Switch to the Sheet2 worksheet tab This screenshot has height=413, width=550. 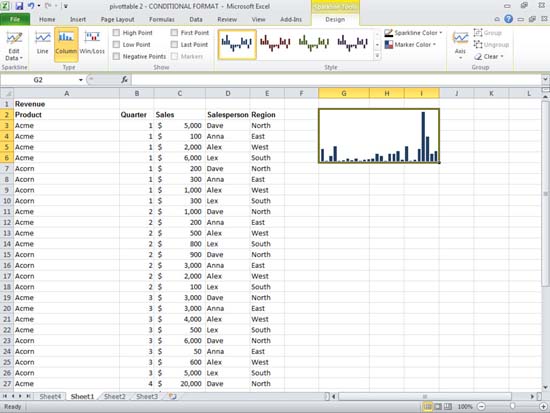(x=115, y=397)
